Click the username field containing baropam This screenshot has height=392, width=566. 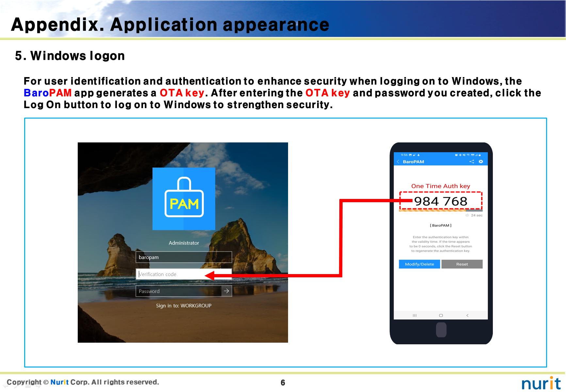(184, 257)
